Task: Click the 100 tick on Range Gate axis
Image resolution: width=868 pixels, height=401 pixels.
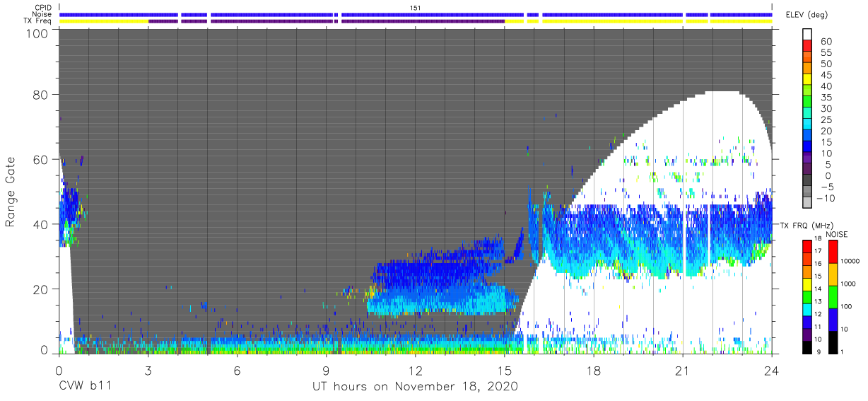Action: click(x=39, y=33)
